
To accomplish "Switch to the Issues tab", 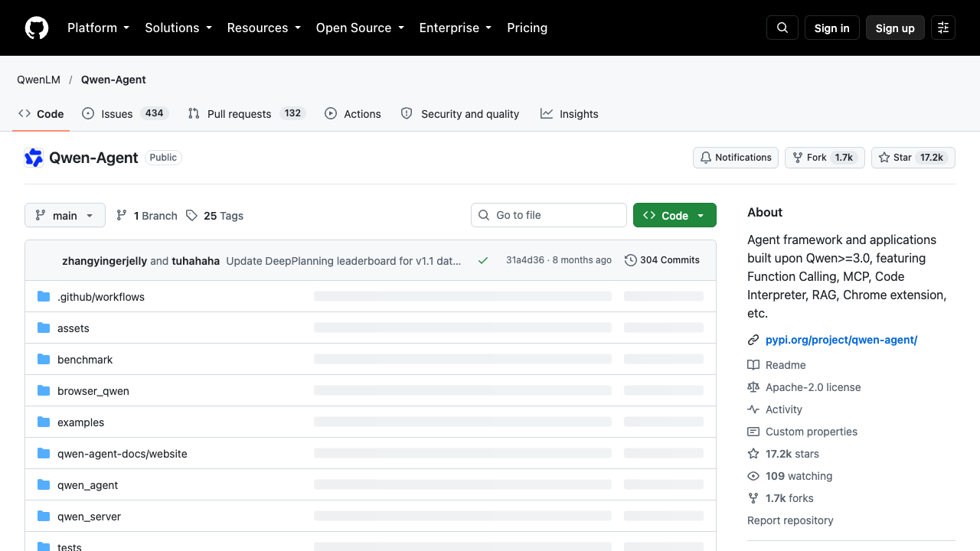I will tap(125, 114).
